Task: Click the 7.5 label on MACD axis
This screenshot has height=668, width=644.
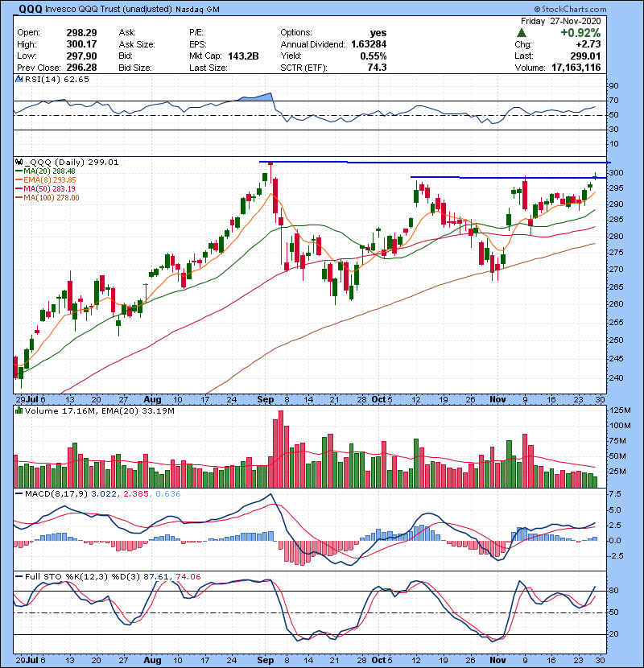Action: coord(616,494)
